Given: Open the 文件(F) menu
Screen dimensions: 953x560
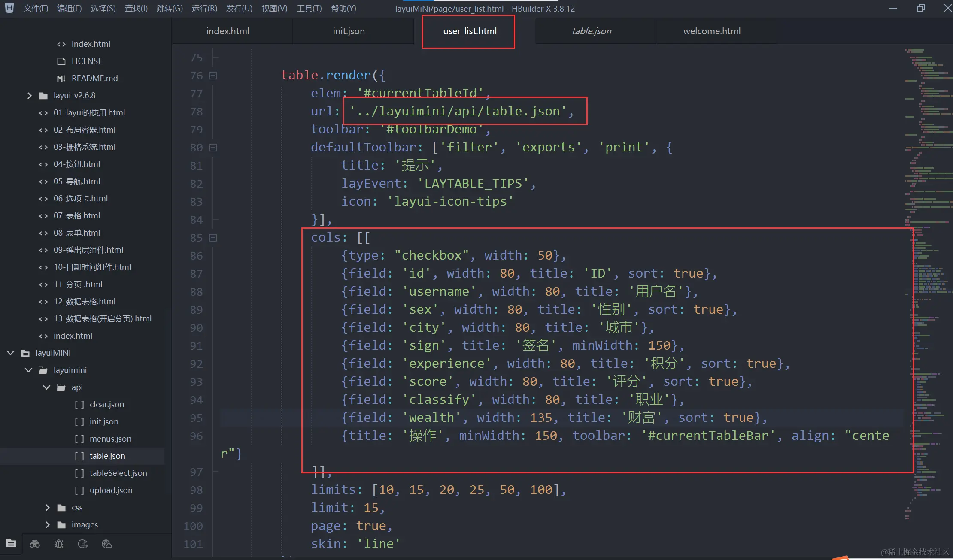Looking at the screenshot, I should (36, 8).
